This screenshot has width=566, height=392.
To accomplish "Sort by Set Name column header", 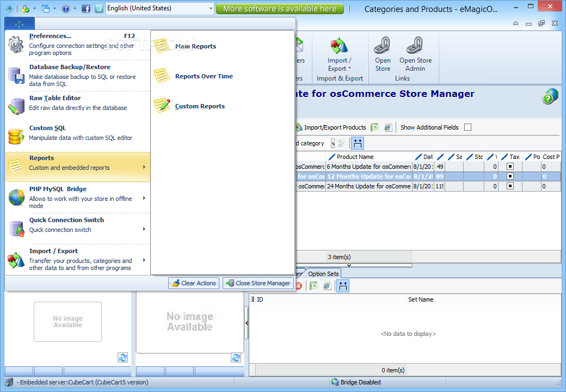I will tap(484, 299).
